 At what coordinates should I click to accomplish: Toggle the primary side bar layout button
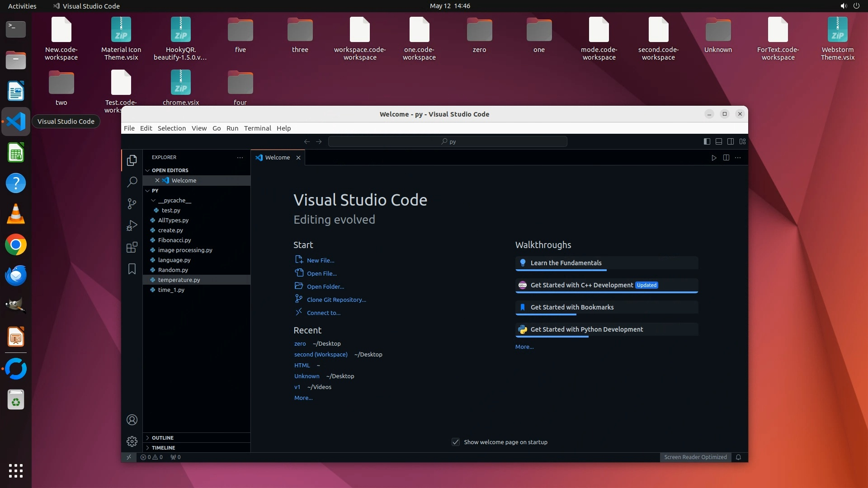point(707,141)
